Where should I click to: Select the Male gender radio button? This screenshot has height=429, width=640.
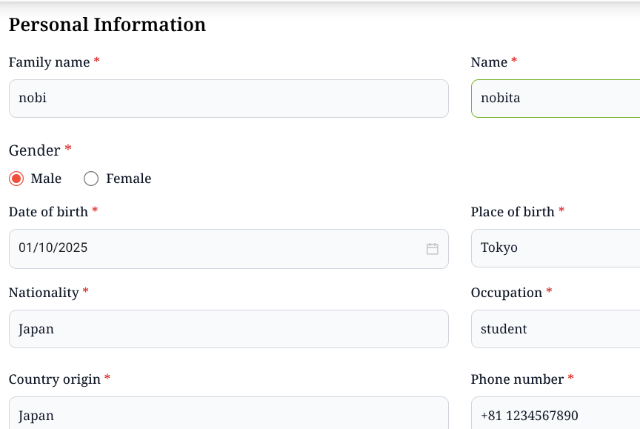point(16,179)
